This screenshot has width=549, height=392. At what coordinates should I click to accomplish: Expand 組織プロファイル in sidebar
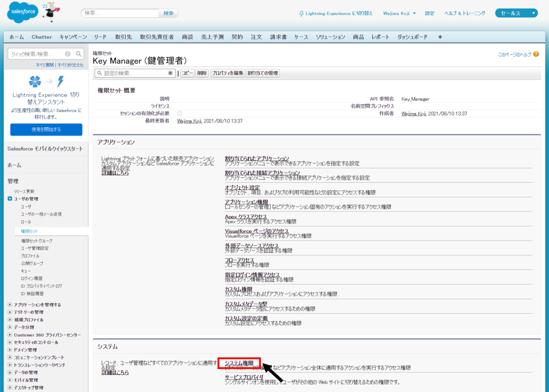click(10, 320)
